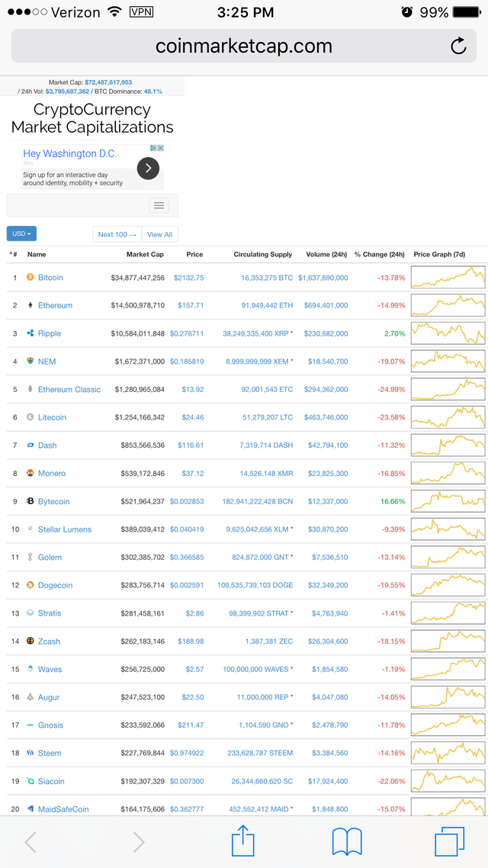The height and width of the screenshot is (868, 488).
Task: Click the Hey Washington D.C. ad headline
Action: pos(69,153)
